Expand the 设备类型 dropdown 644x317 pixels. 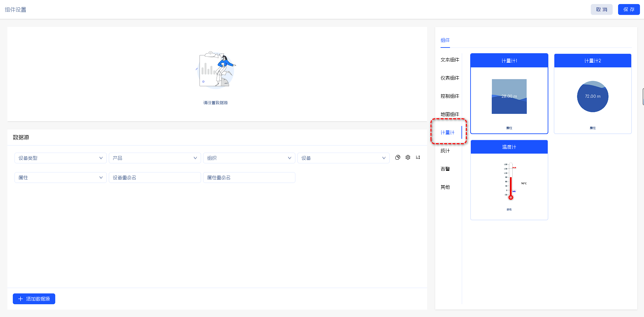point(60,158)
